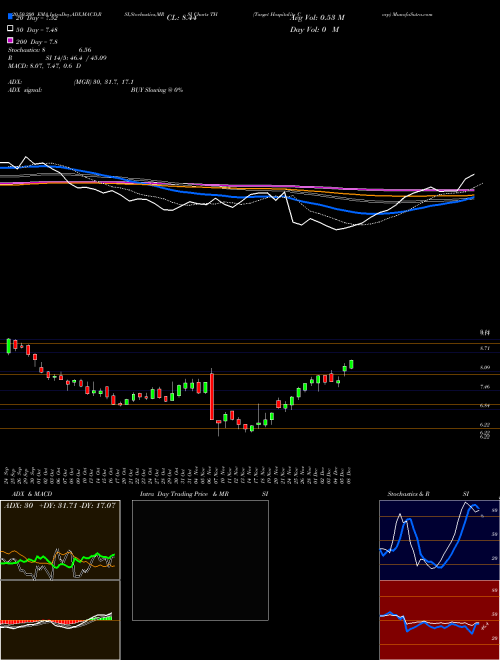Click the 'Stochastics & R' panel title
The width and height of the screenshot is (500, 660).
pos(408,494)
